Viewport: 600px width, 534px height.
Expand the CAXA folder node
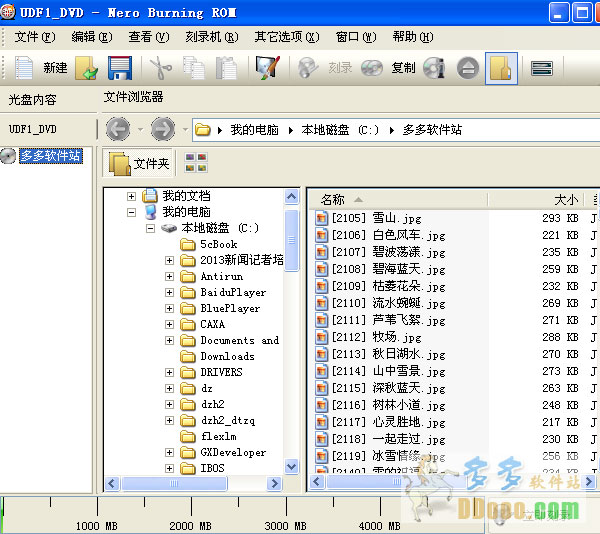click(x=169, y=324)
